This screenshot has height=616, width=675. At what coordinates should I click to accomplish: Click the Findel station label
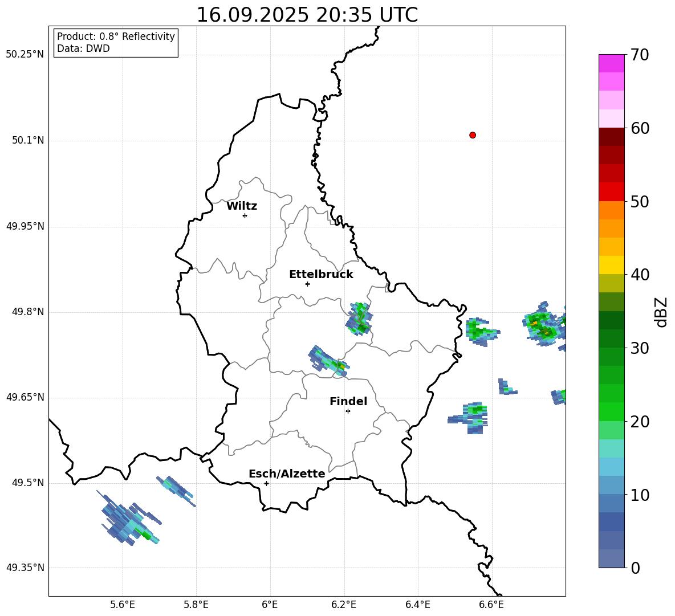click(348, 401)
